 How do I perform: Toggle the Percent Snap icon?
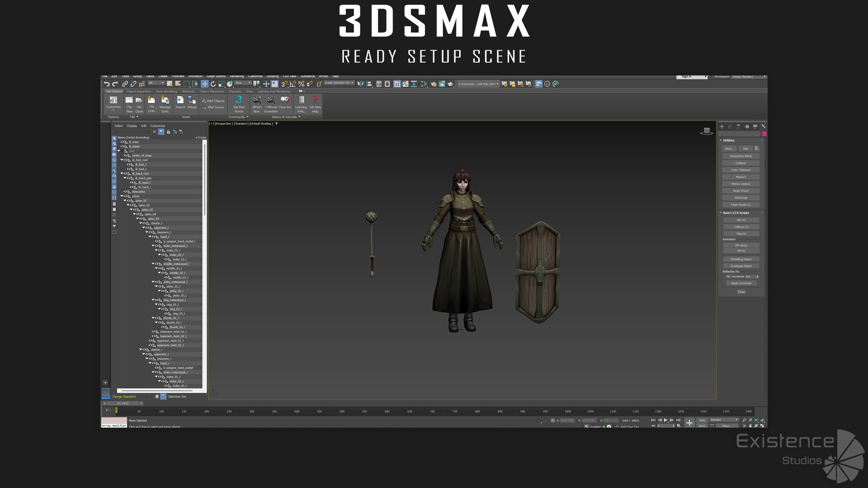pos(302,84)
